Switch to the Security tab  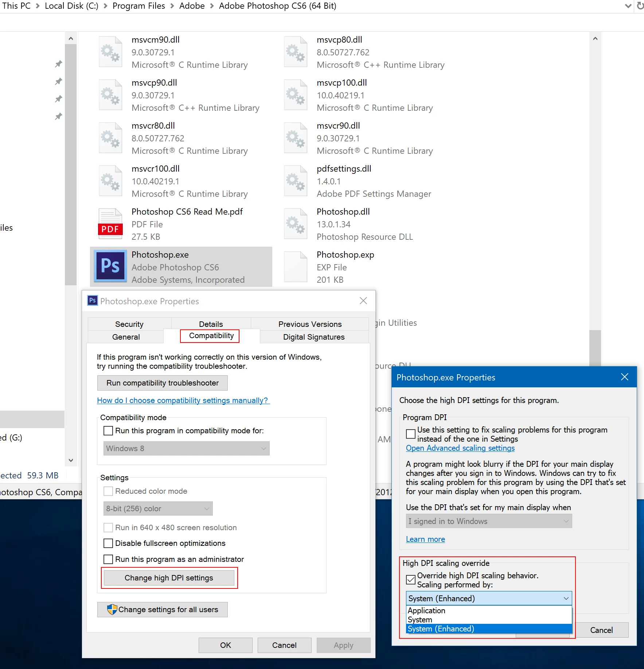tap(129, 324)
